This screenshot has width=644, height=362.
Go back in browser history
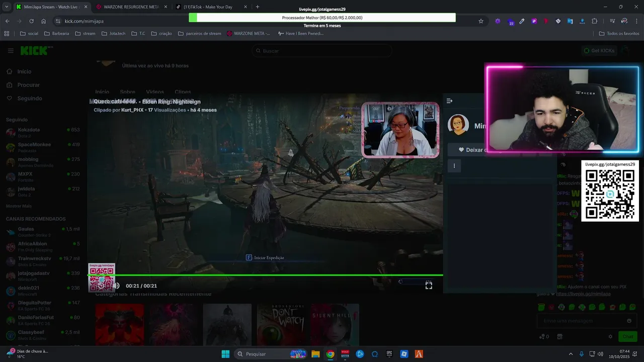click(7, 21)
